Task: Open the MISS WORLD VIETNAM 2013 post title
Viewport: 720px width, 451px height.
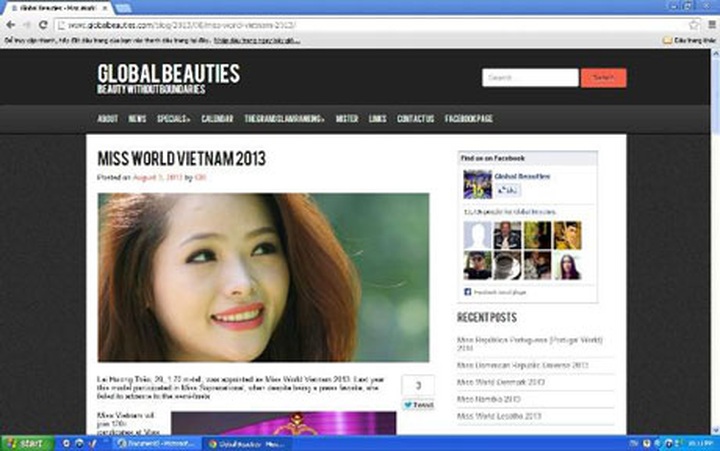Action: [x=181, y=159]
